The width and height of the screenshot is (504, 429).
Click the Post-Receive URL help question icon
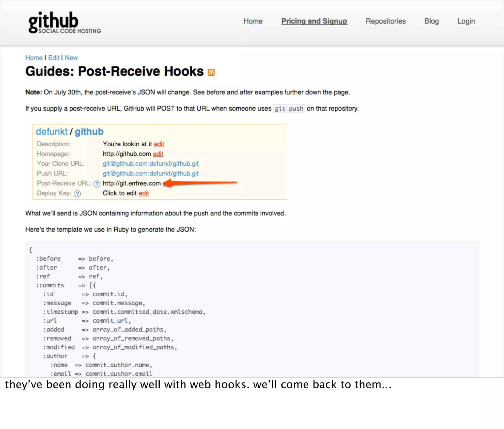pos(97,184)
